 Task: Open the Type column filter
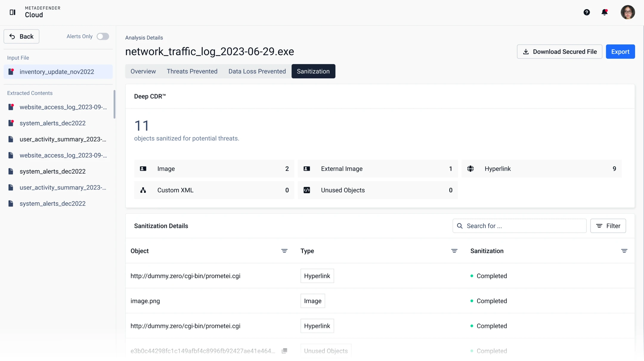[x=454, y=251]
